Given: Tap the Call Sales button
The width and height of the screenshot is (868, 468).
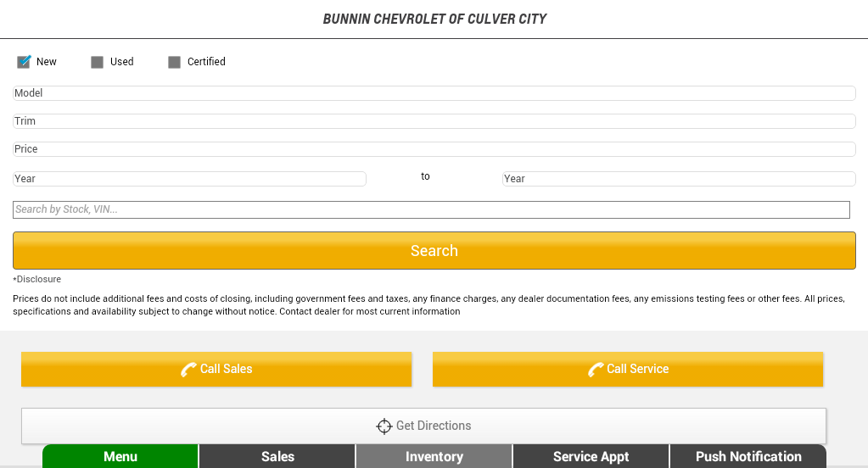Looking at the screenshot, I should pyautogui.click(x=216, y=369).
